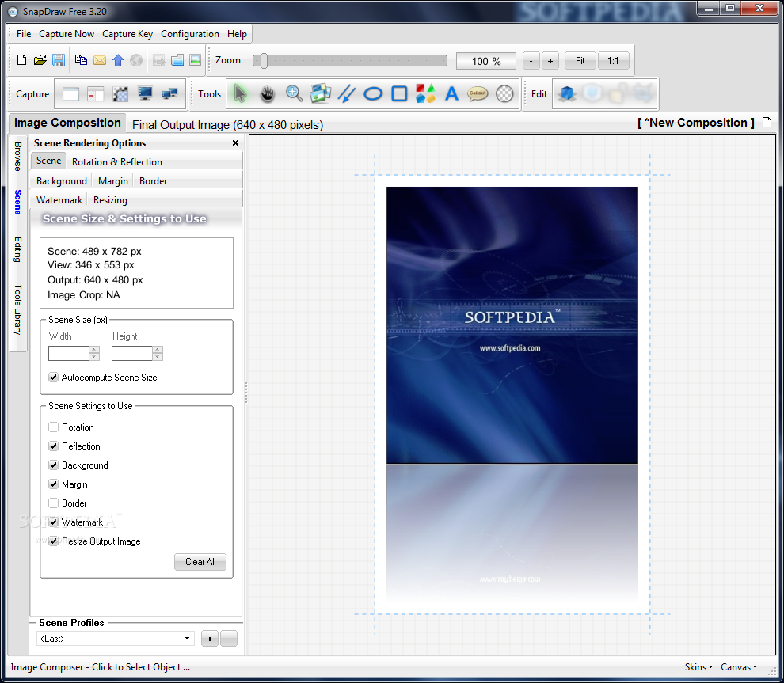Screen dimensions: 784x683
Task: Switch to the Watermark tab
Action: (59, 200)
